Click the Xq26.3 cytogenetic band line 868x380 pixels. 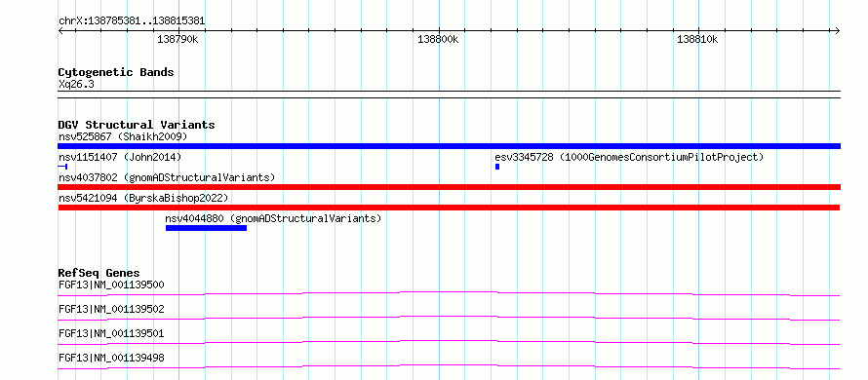(x=449, y=95)
